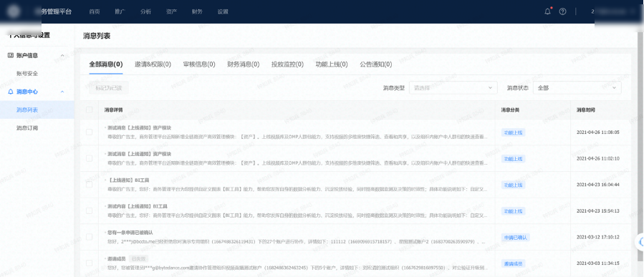The height and width of the screenshot is (277, 644).
Task: Open the 首页 top menu
Action: pyautogui.click(x=95, y=11)
